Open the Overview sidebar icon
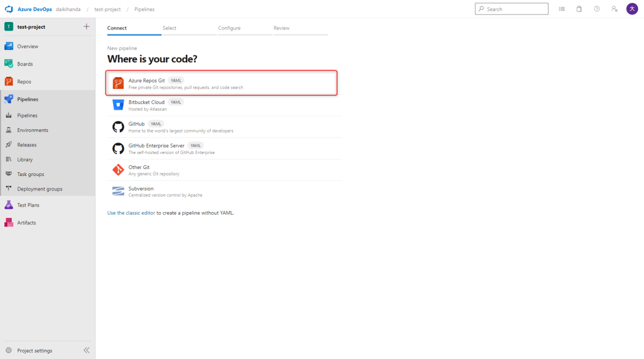 (9, 46)
